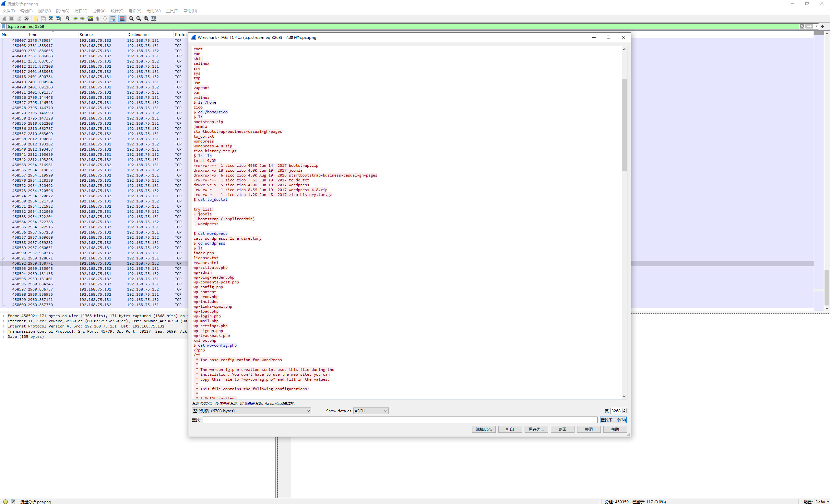Viewport: 830px width, 504px height.
Task: Click the 关闭 button in the stream dialog
Action: 589,429
